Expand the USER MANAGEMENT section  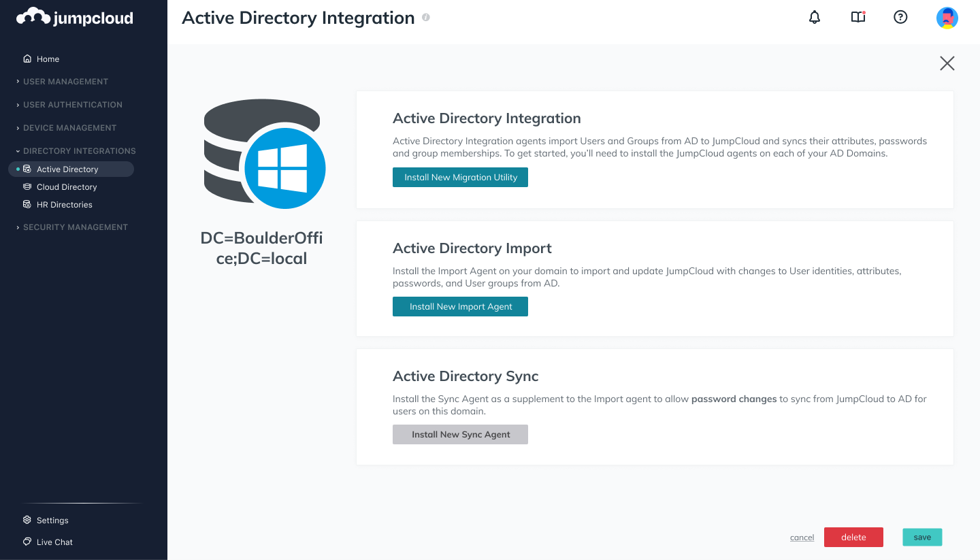point(64,81)
